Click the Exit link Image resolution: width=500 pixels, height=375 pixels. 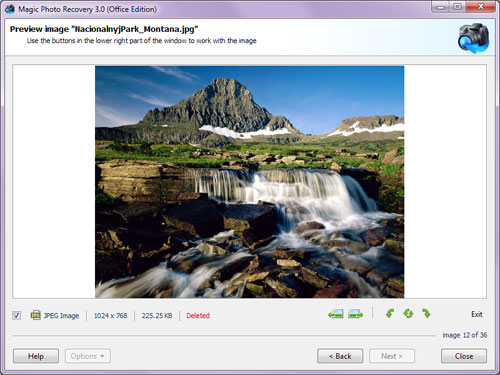point(477,314)
